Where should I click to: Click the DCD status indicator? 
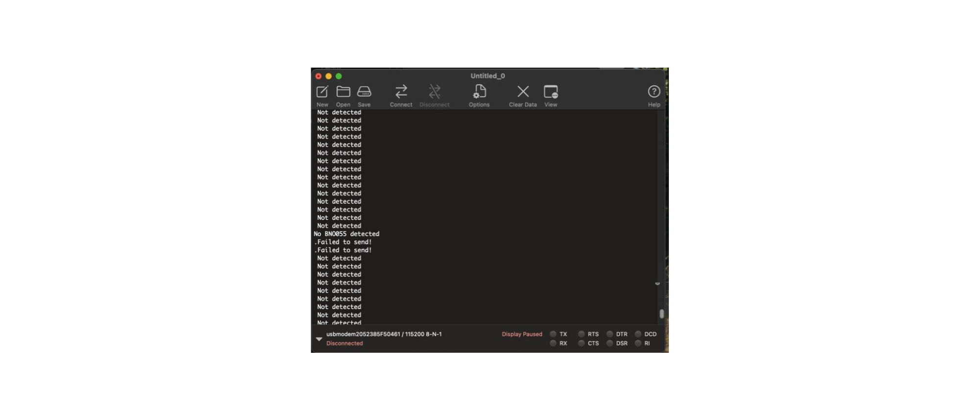pos(638,334)
